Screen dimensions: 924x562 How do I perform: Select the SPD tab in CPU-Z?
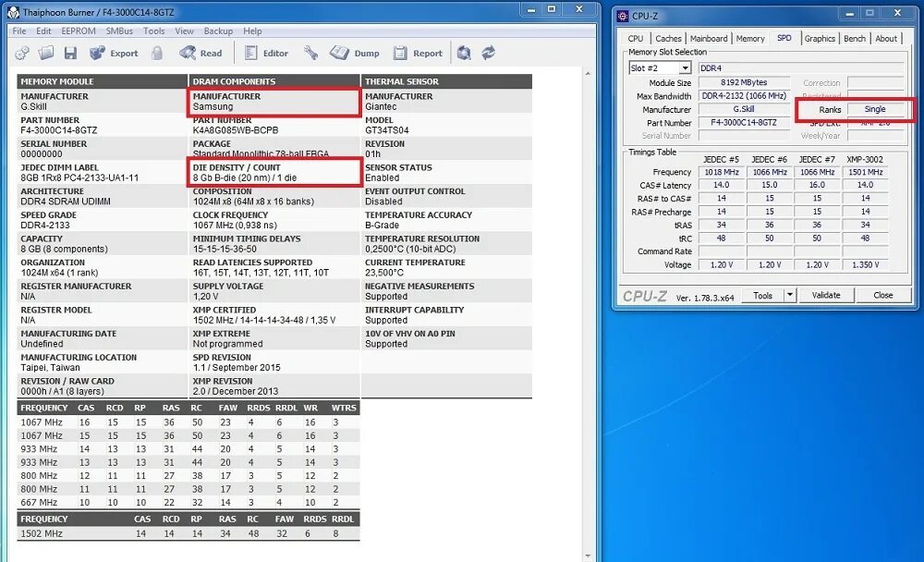(x=784, y=37)
